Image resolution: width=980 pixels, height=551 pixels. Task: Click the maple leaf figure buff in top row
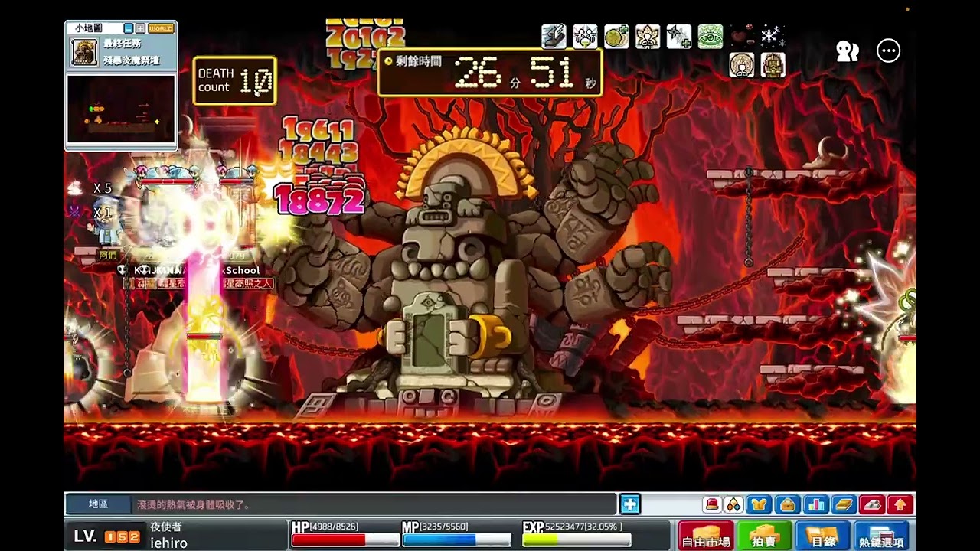(648, 36)
